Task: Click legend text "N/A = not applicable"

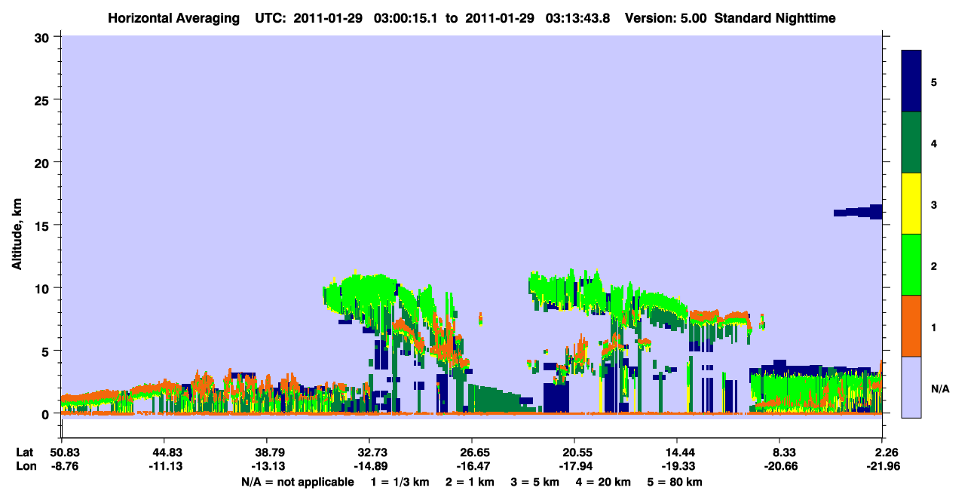Action: [x=297, y=481]
